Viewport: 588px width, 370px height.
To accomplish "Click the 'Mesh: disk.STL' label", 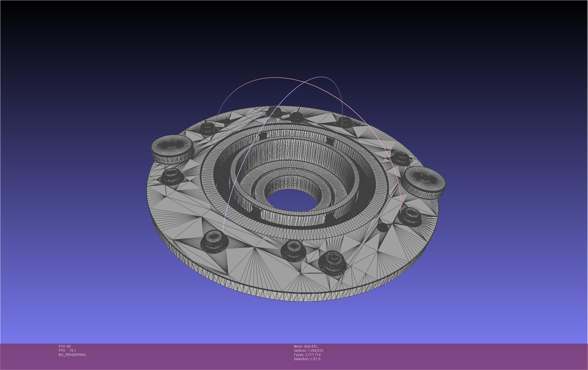I will pyautogui.click(x=306, y=346).
